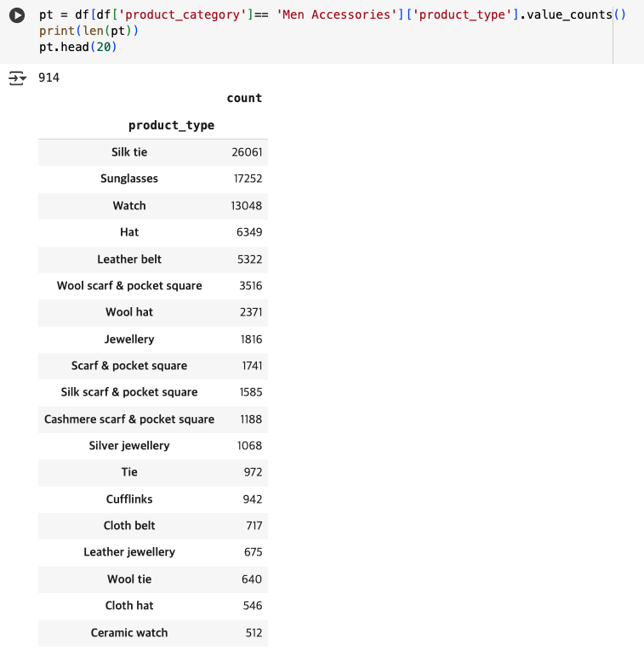Select 'Scarf & pocket square' row label
Viewport: 644px width, 650px height.
pos(129,366)
